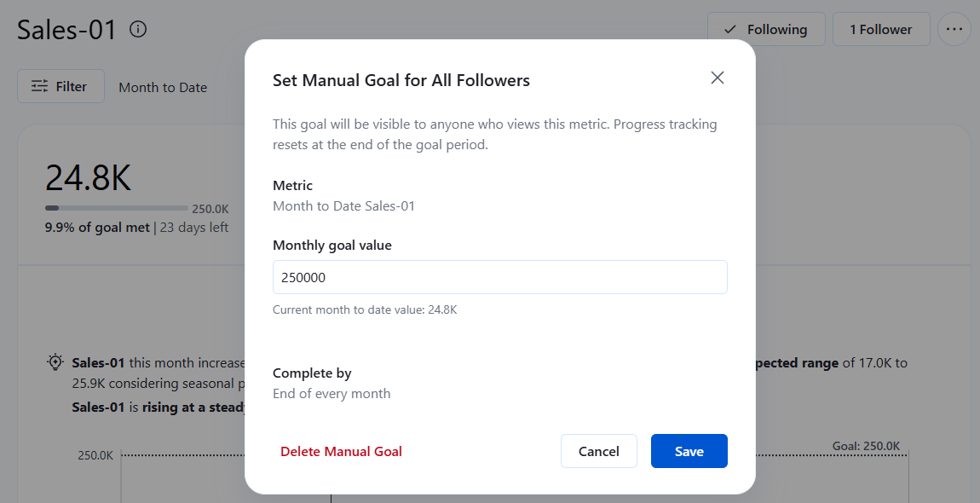Close the Set Manual Goal dialog
This screenshot has width=980, height=503.
pyautogui.click(x=718, y=78)
